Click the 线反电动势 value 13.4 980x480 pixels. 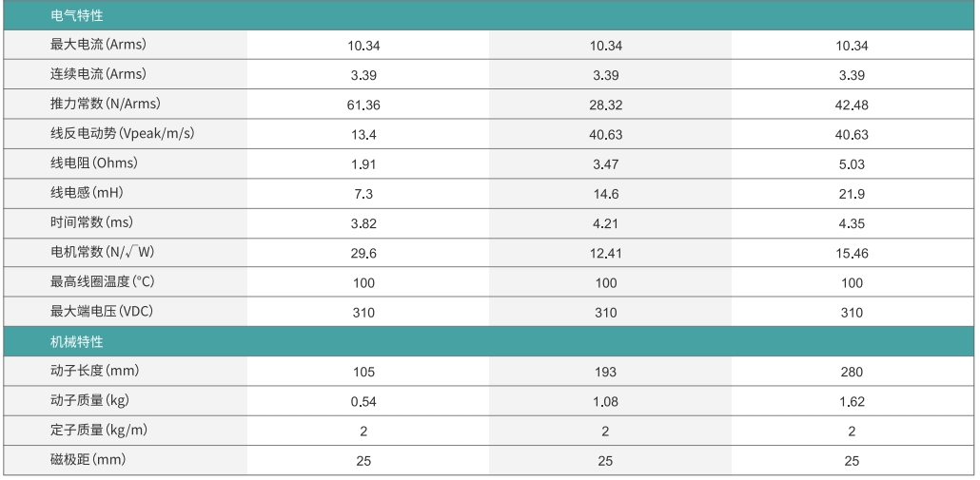(364, 135)
